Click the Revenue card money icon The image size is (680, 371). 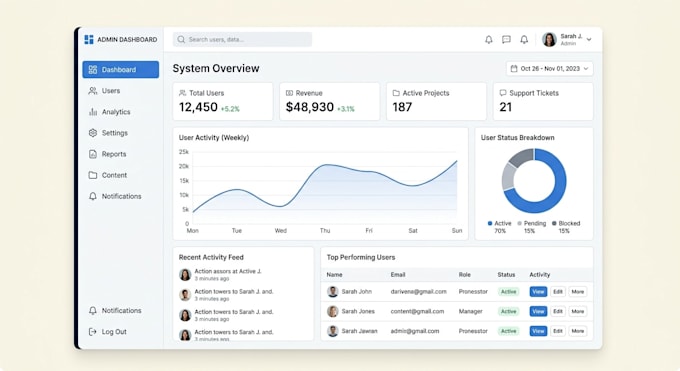click(x=289, y=93)
